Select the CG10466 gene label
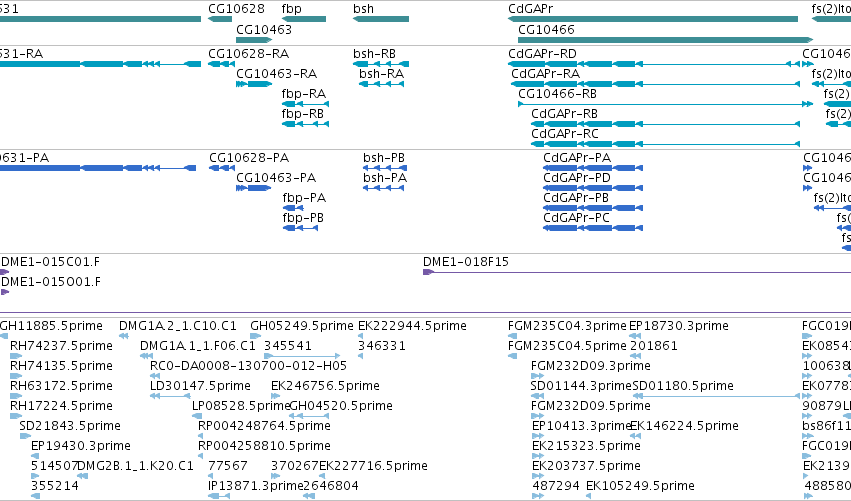The image size is (851, 501). [x=546, y=29]
